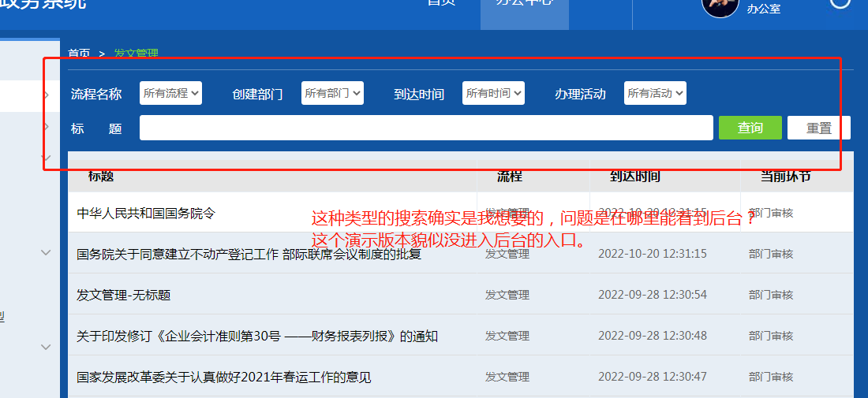Sort by the 标题 column header
Image resolution: width=868 pixels, height=398 pixels.
(101, 176)
